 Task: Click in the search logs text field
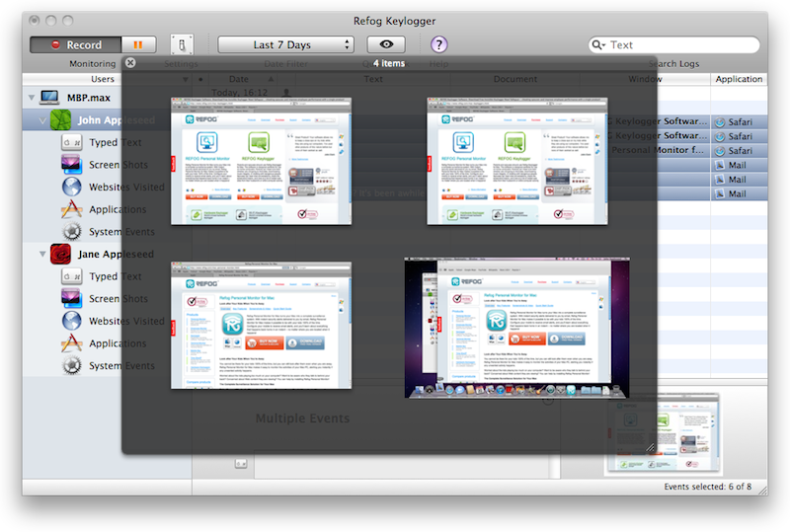[x=679, y=44]
